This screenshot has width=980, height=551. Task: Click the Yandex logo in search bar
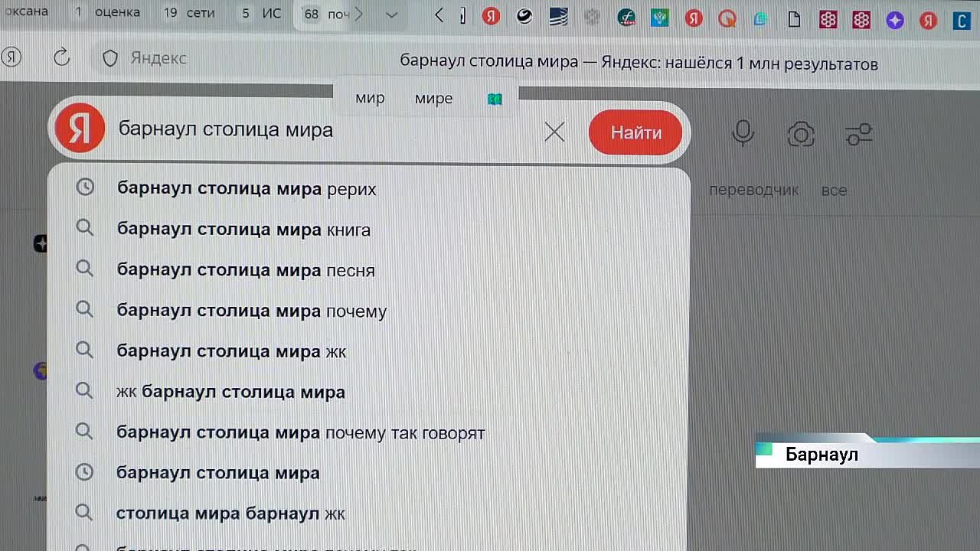point(80,129)
